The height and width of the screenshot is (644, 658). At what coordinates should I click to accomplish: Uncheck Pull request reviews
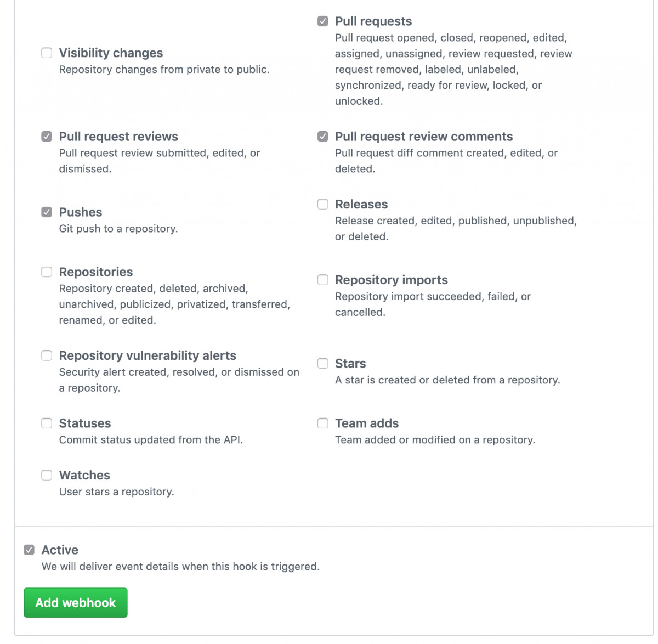point(47,136)
